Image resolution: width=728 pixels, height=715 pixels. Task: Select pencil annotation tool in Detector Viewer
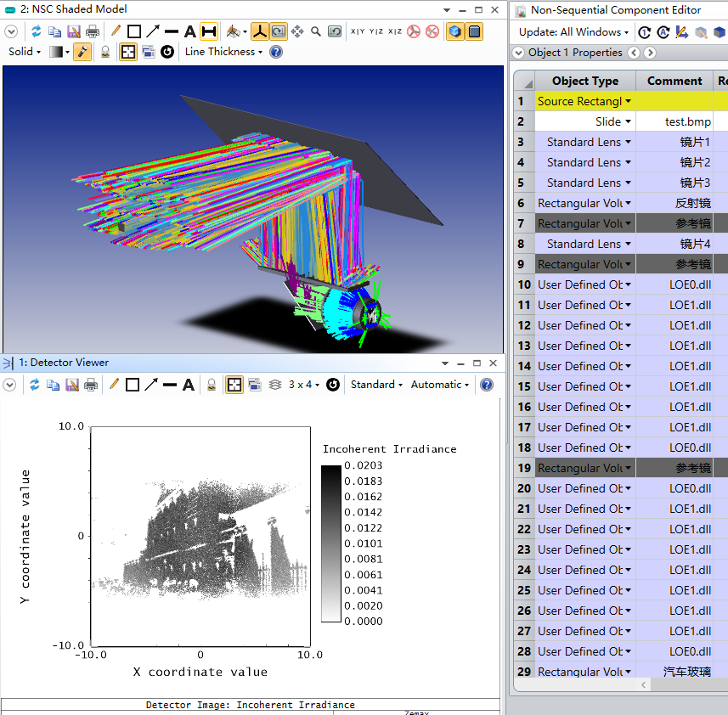click(114, 385)
